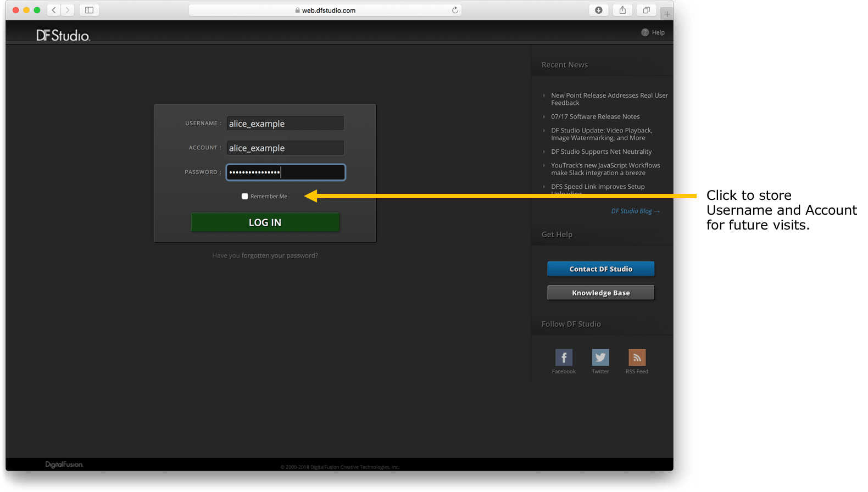
Task: Focus the Password field
Action: tap(286, 172)
